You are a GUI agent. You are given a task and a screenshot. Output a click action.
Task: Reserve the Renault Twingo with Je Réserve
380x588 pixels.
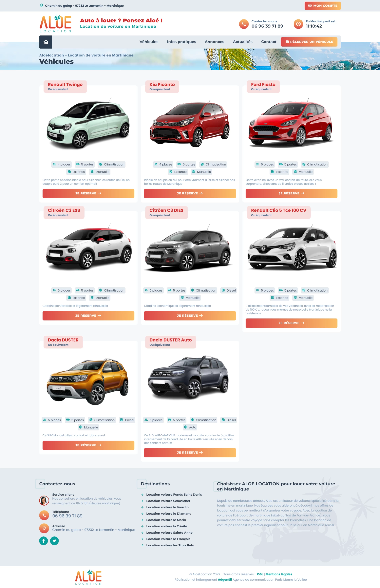tap(88, 193)
